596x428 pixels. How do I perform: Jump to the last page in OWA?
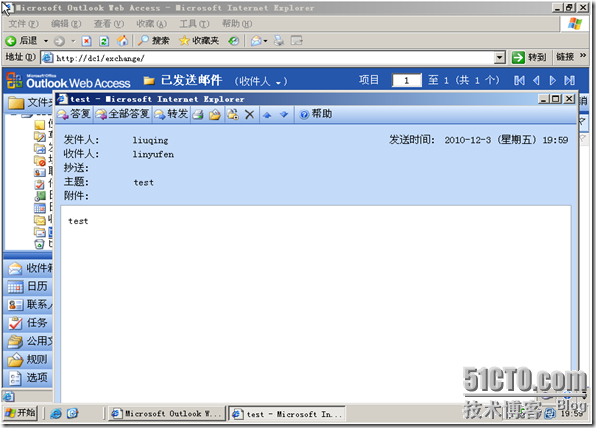(x=569, y=81)
